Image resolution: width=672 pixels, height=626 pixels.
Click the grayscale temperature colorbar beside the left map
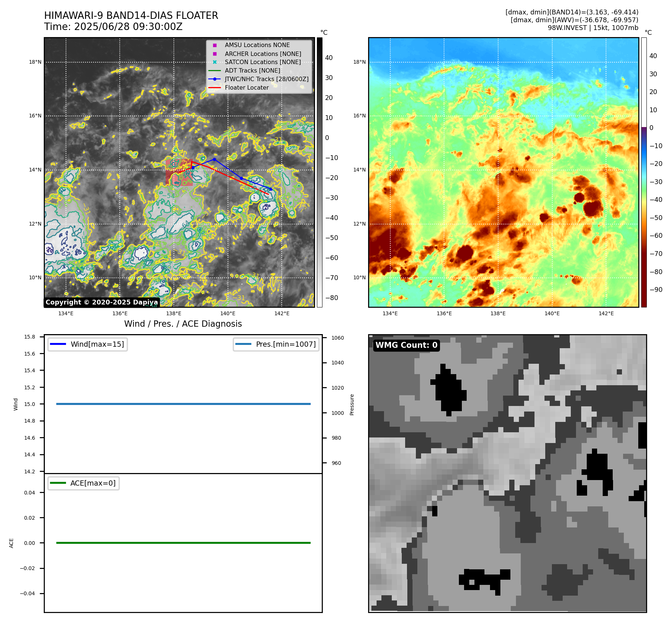pyautogui.click(x=320, y=172)
